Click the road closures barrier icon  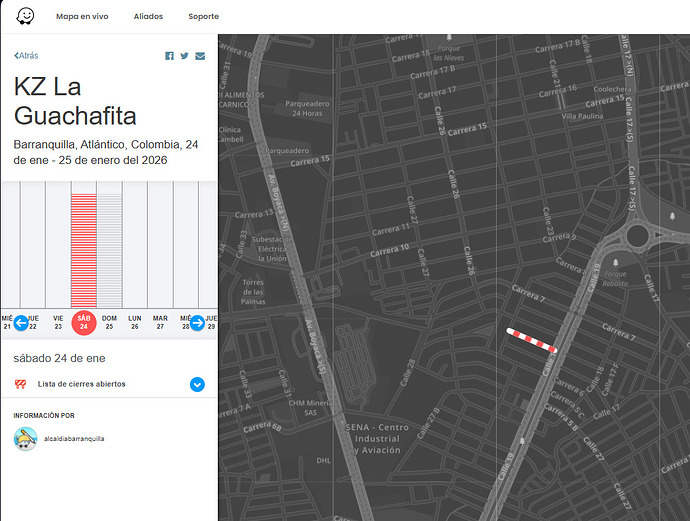tap(20, 384)
